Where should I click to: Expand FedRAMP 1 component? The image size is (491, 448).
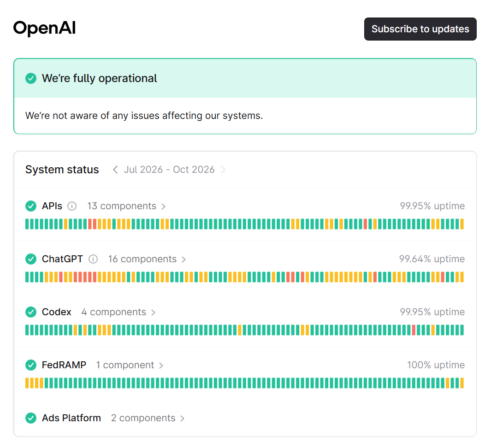(x=130, y=365)
